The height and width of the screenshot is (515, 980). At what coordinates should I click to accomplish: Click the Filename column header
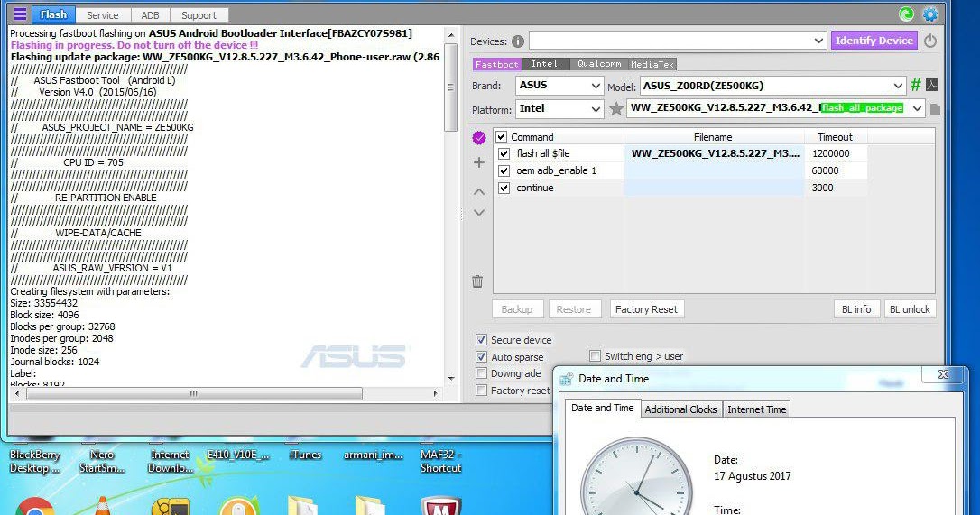tap(713, 137)
